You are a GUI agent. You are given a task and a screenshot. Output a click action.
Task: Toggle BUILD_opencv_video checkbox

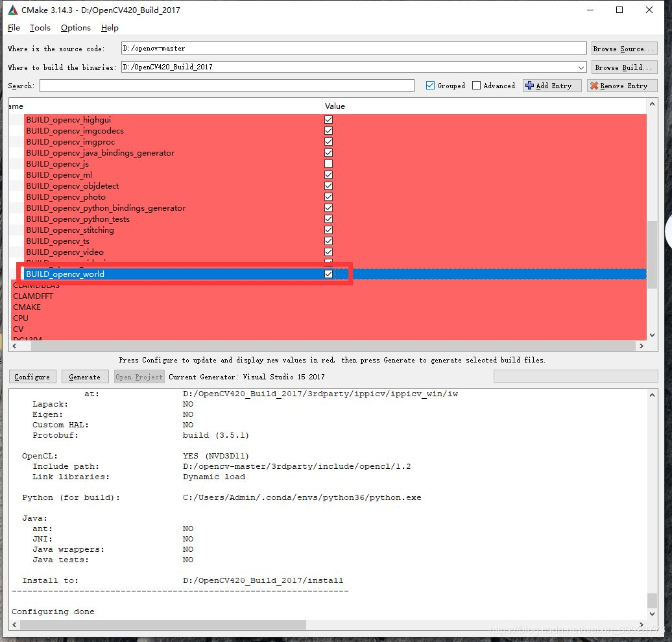coord(328,252)
